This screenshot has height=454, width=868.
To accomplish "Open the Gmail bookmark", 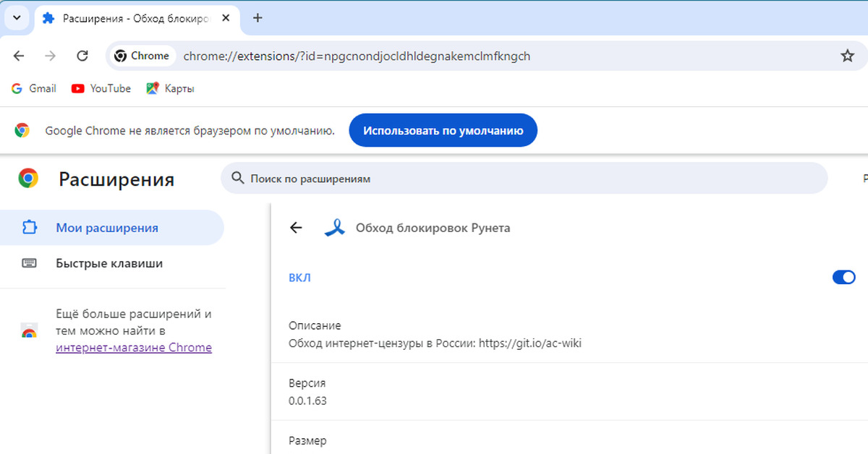I will point(34,88).
